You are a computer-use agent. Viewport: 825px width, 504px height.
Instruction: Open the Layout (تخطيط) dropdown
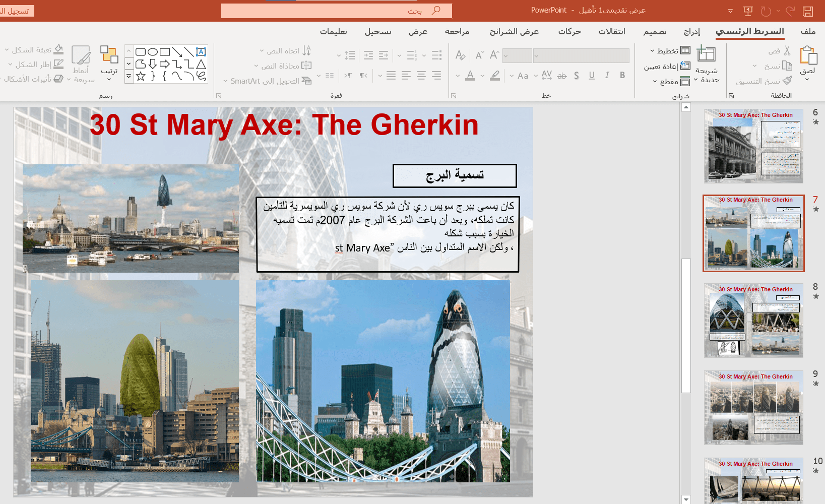[670, 51]
